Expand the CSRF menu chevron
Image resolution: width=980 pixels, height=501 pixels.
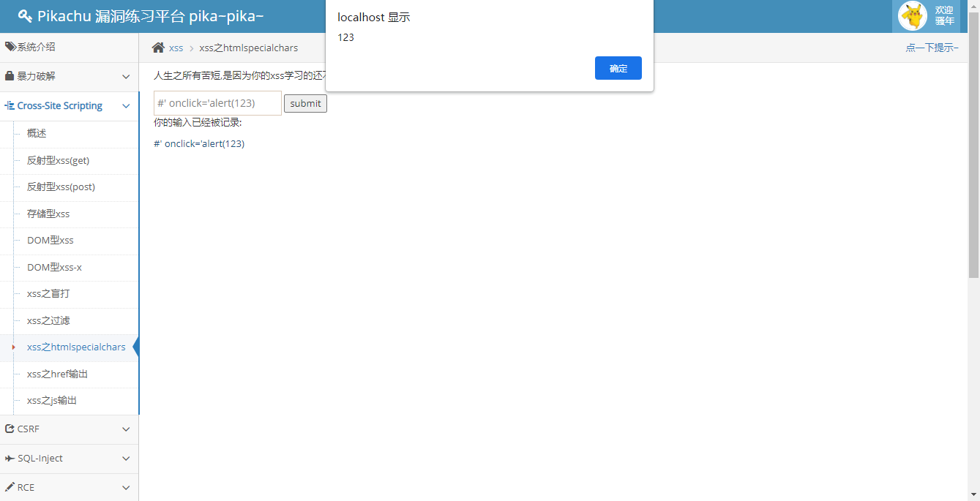[x=126, y=429]
